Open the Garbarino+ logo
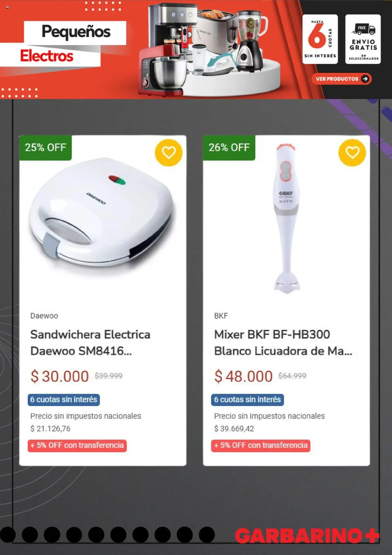Screen dimensions: 392x555 307,535
